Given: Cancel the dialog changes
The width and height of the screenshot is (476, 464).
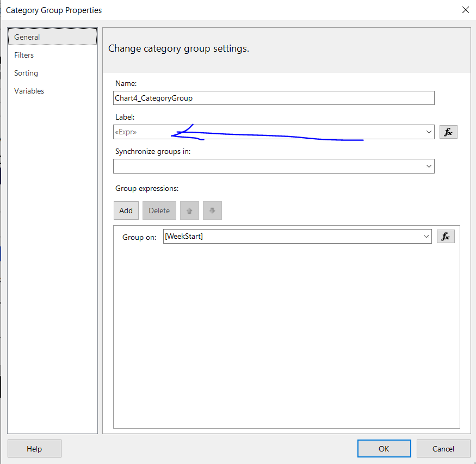Looking at the screenshot, I should [x=443, y=449].
